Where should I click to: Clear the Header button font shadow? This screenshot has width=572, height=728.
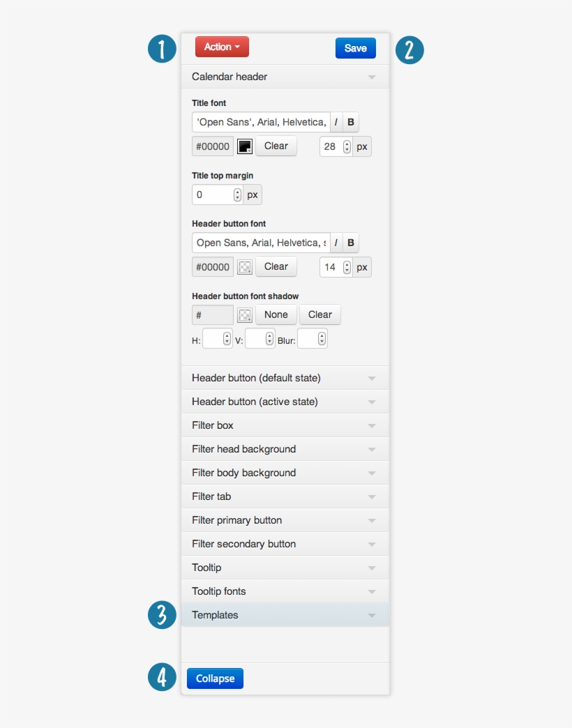320,314
